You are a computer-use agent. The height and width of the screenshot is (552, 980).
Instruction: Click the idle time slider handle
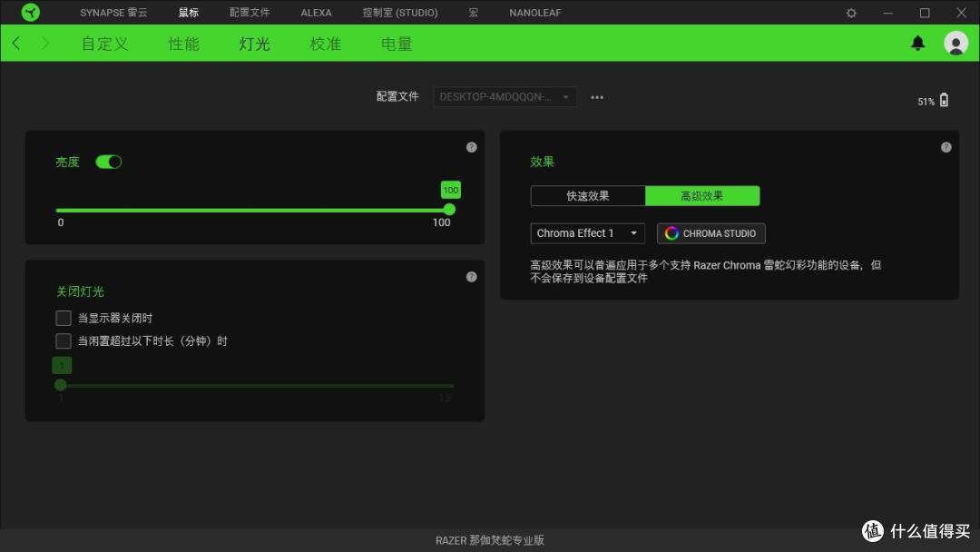coord(61,385)
